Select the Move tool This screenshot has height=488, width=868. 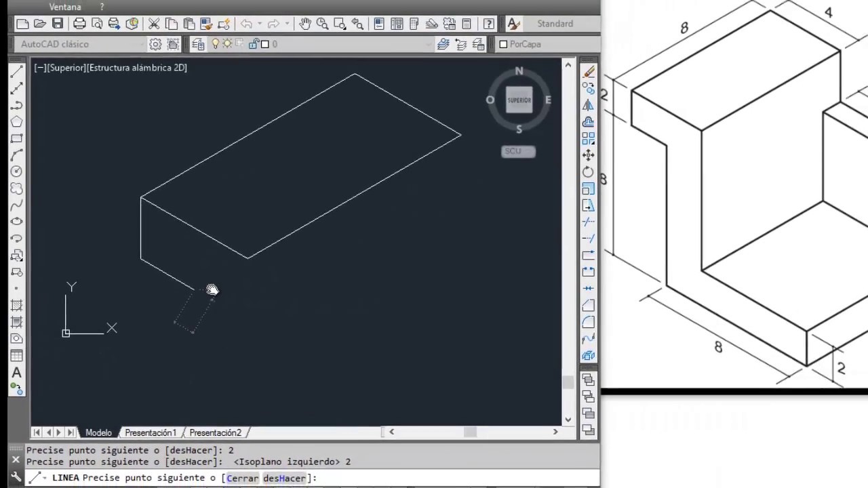(588, 155)
